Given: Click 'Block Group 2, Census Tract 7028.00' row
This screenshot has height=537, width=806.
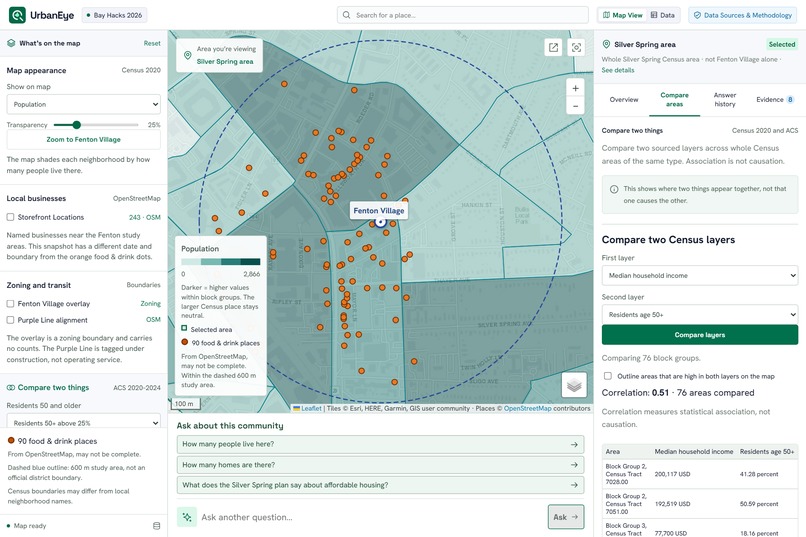Looking at the screenshot, I should [700, 474].
